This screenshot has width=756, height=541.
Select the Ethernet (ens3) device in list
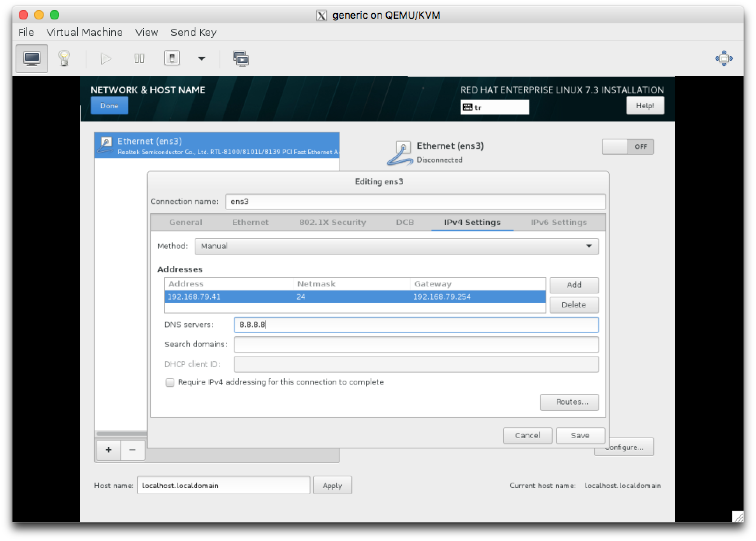217,146
